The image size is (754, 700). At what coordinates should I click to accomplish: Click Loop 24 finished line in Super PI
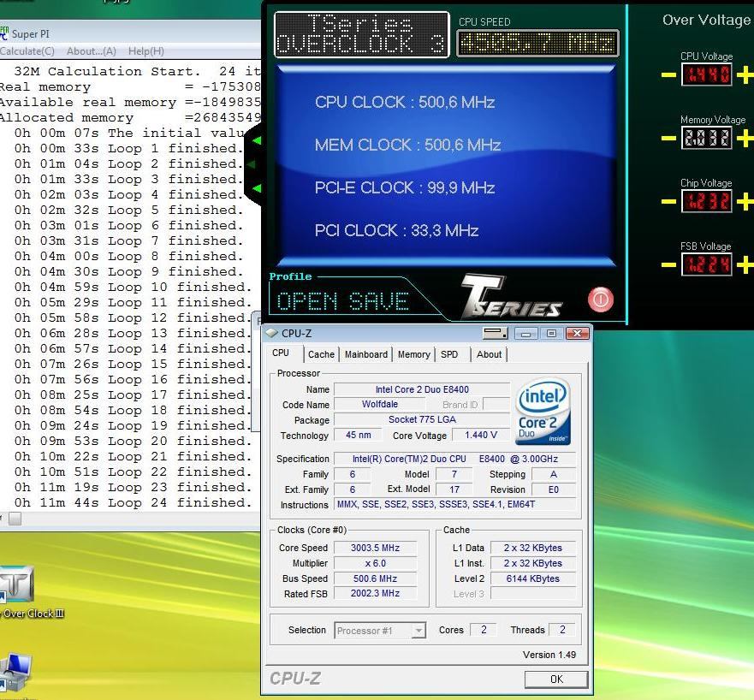(x=134, y=503)
